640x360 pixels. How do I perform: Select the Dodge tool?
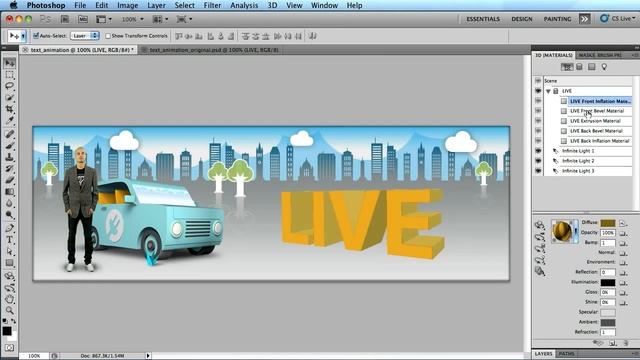[x=9, y=214]
